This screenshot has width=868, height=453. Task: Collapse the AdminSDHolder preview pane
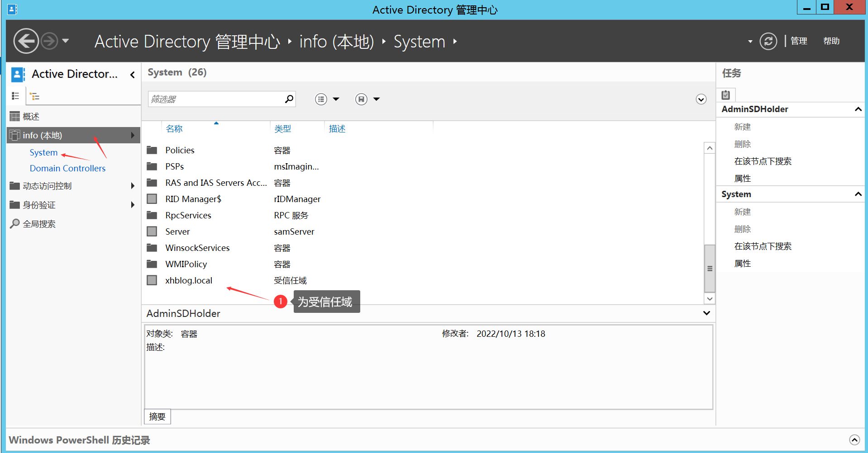pos(706,313)
